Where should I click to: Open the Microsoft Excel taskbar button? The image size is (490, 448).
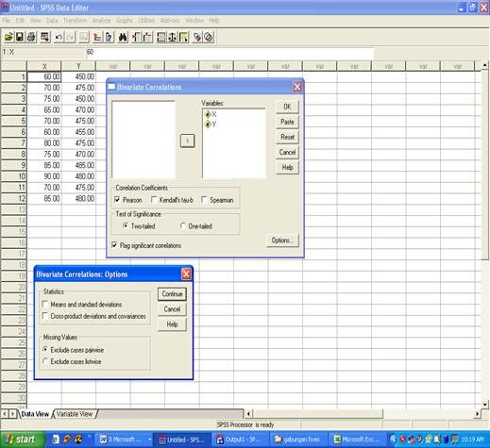(358, 440)
